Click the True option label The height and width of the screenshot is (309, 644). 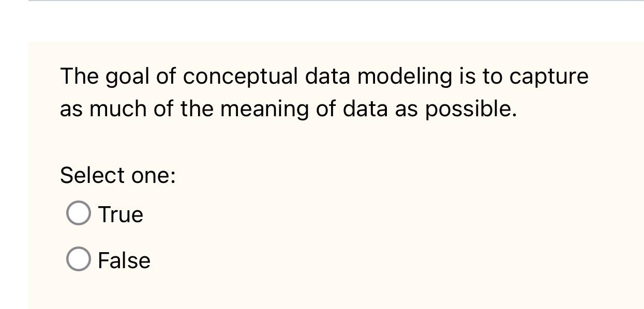click(x=120, y=213)
